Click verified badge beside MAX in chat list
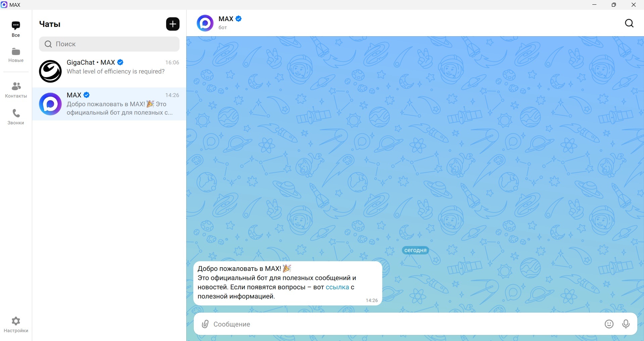The image size is (644, 341). (87, 95)
